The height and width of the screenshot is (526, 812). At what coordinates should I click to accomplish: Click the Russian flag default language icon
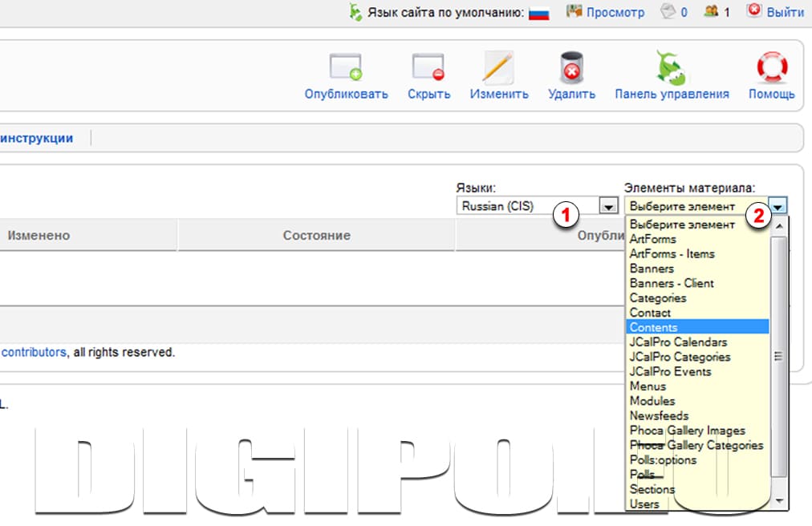click(538, 13)
